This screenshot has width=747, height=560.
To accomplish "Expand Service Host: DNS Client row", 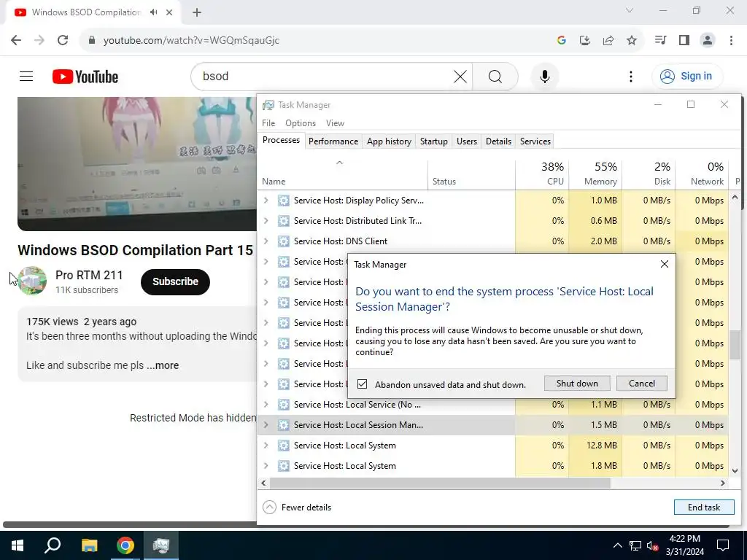I will [x=266, y=241].
